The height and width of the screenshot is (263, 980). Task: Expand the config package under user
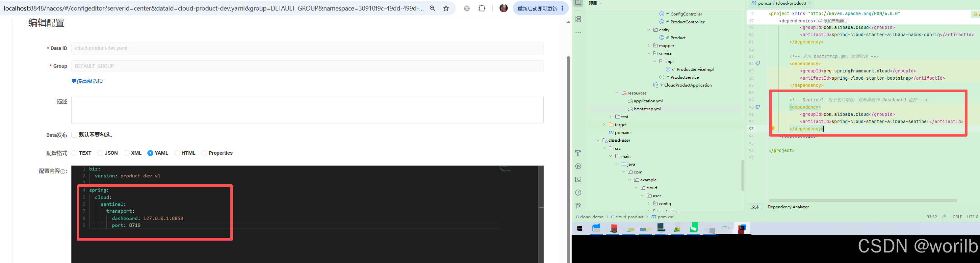[x=649, y=204]
